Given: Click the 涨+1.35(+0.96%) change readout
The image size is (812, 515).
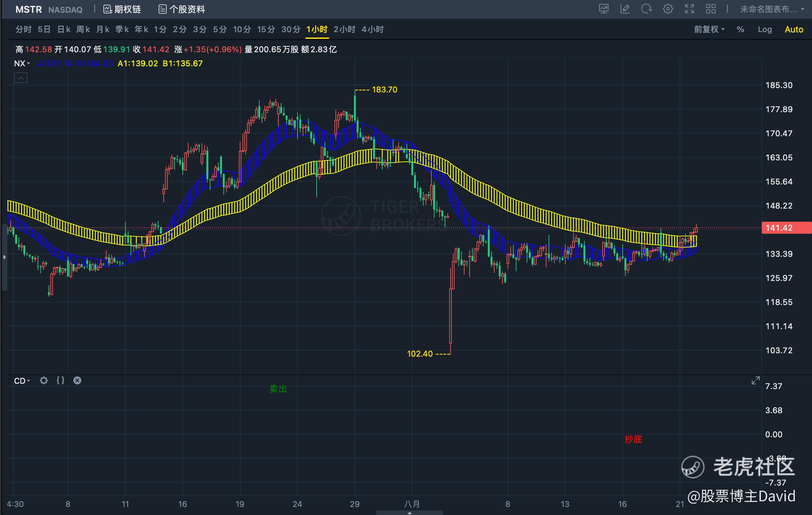Looking at the screenshot, I should click(208, 50).
